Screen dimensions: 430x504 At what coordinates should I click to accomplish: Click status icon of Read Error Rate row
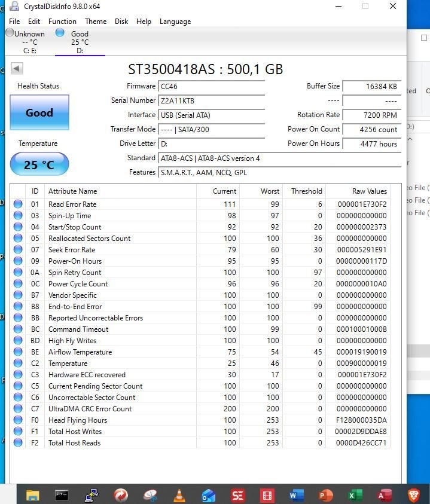pyautogui.click(x=18, y=204)
